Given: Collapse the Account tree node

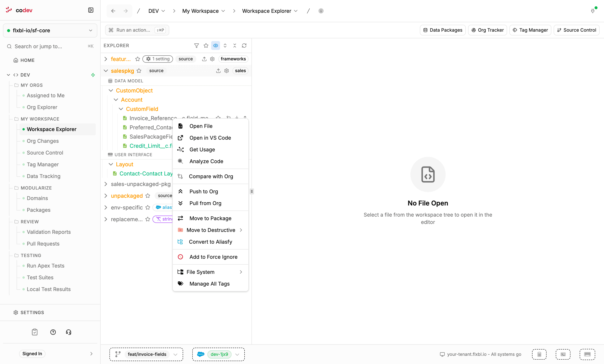Looking at the screenshot, I should pos(116,100).
